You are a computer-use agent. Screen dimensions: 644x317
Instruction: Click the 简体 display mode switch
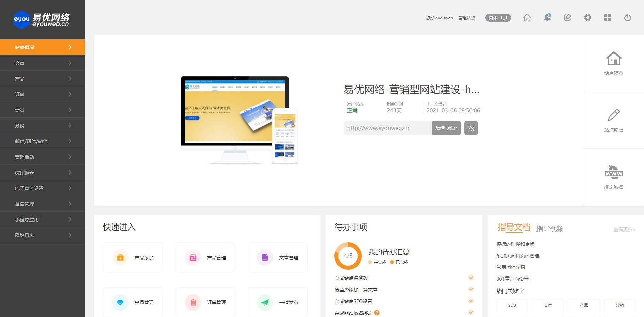pos(493,18)
